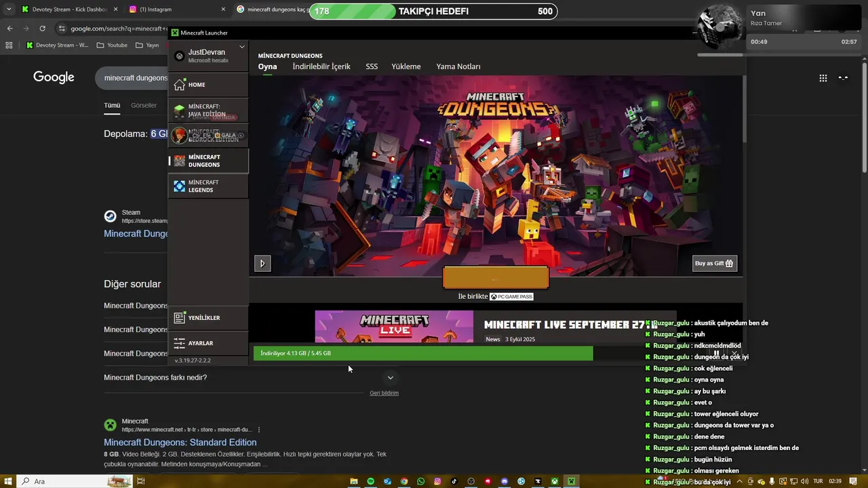
Task: Open browser apps grid icon
Action: (9, 45)
